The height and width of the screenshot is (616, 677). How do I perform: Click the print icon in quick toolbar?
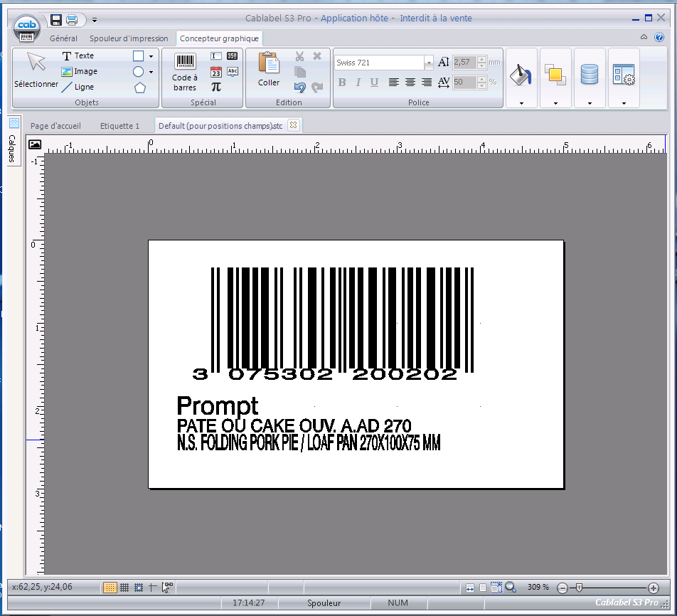[72, 19]
